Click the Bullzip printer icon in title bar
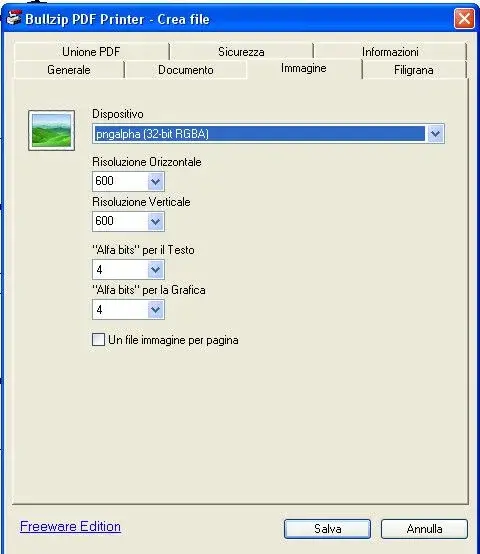This screenshot has height=554, width=480. pos(14,18)
